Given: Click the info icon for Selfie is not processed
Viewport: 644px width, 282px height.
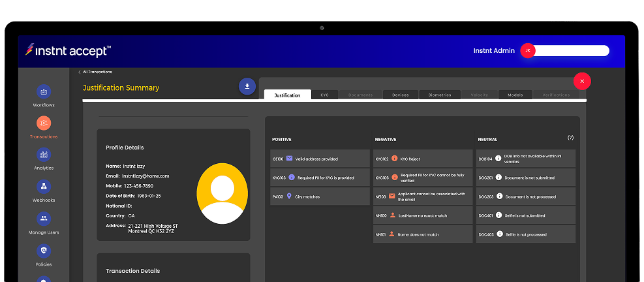Looking at the screenshot, I should click(499, 234).
